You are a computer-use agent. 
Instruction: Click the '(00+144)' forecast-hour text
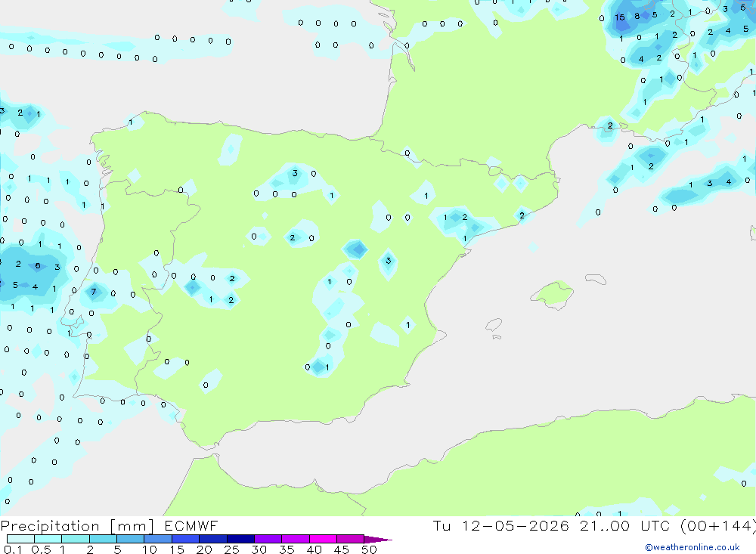[x=718, y=526]
